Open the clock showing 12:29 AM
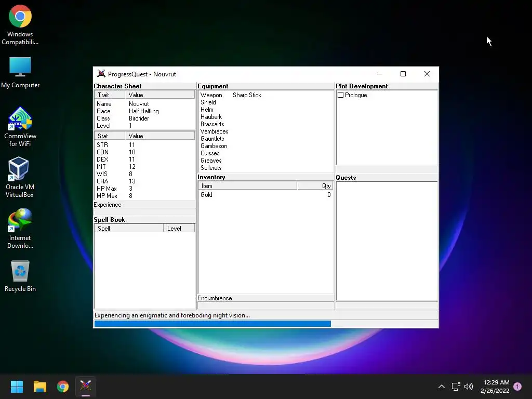Image resolution: width=532 pixels, height=399 pixels. tap(495, 387)
